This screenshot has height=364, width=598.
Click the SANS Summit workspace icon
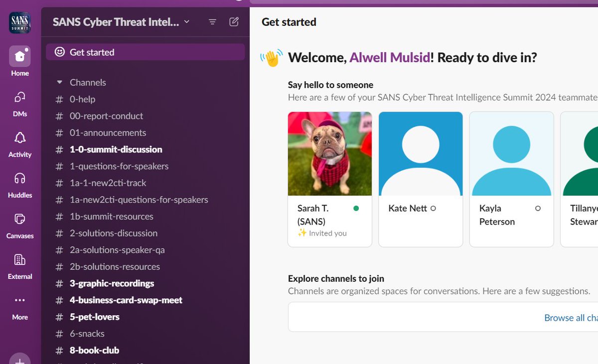coord(19,22)
